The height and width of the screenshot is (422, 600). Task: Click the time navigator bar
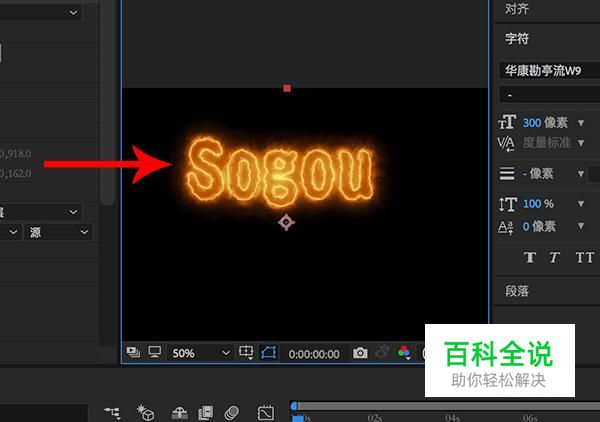coord(448,406)
